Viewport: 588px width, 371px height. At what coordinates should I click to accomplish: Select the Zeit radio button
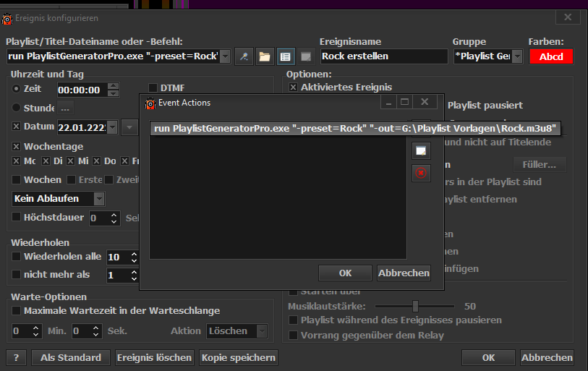[x=16, y=89]
